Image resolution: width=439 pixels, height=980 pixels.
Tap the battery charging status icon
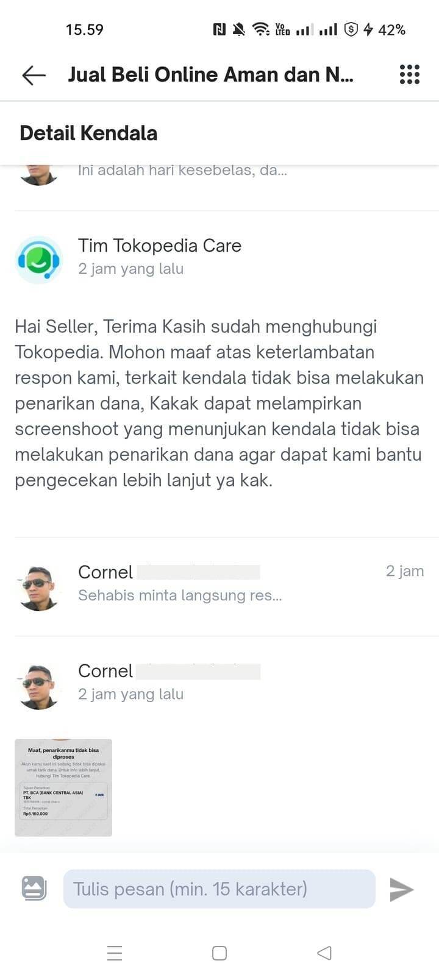[368, 29]
